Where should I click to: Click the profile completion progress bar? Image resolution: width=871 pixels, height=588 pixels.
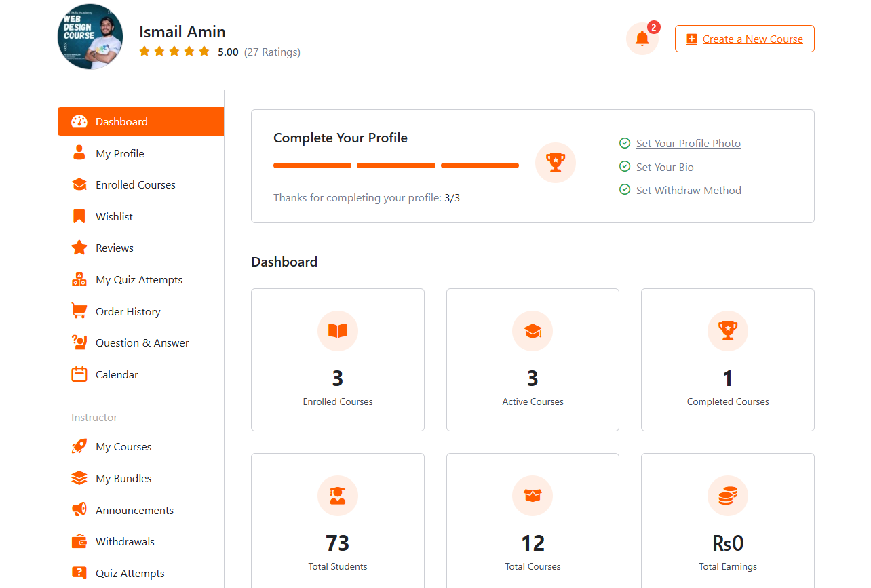pos(396,165)
